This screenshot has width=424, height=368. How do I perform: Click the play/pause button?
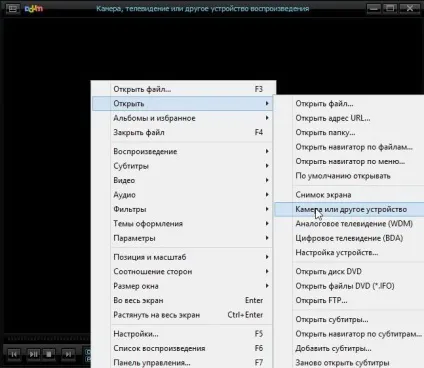tap(34, 354)
